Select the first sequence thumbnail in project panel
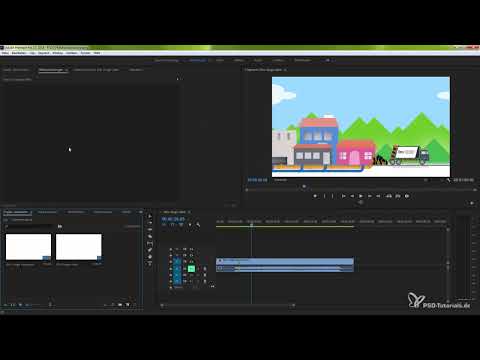480x360 pixels. [28, 247]
